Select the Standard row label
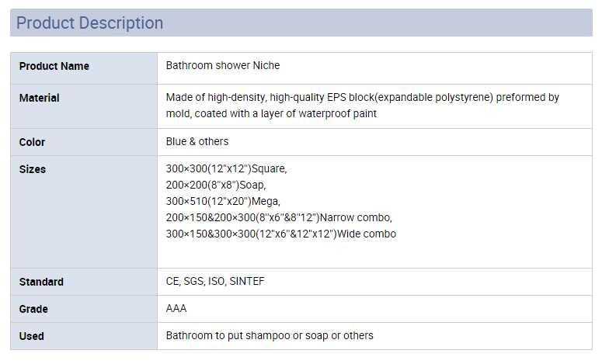609x364 pixels. point(41,283)
